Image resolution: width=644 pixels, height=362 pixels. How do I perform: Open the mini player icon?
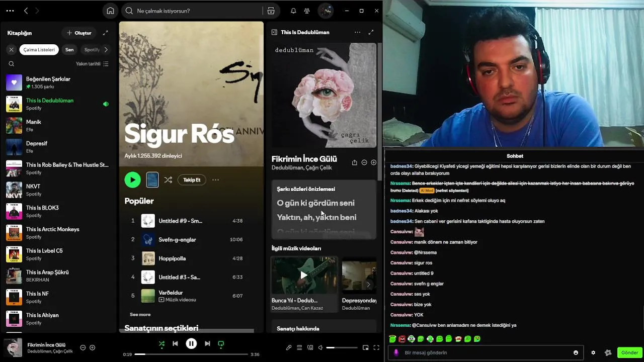(x=365, y=347)
